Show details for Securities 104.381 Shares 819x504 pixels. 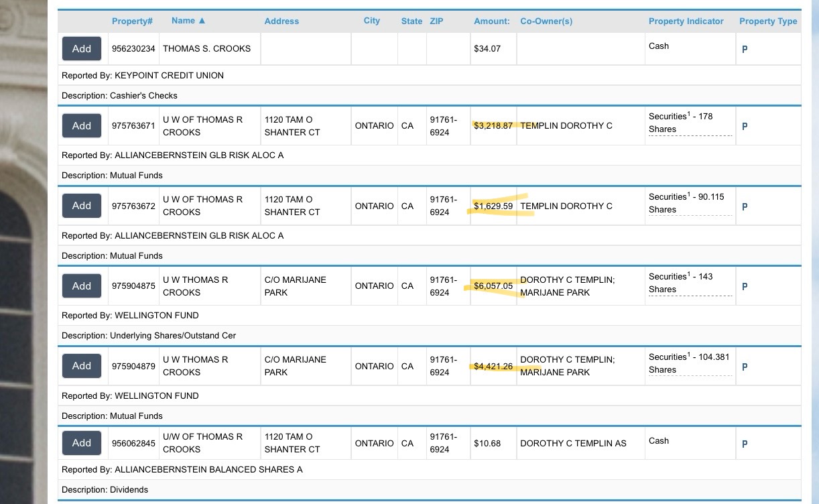point(690,363)
